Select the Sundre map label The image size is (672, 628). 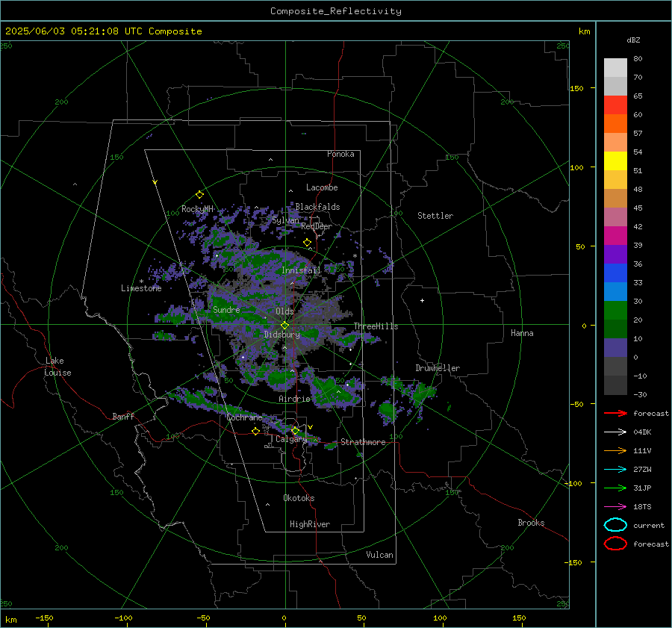pyautogui.click(x=226, y=309)
